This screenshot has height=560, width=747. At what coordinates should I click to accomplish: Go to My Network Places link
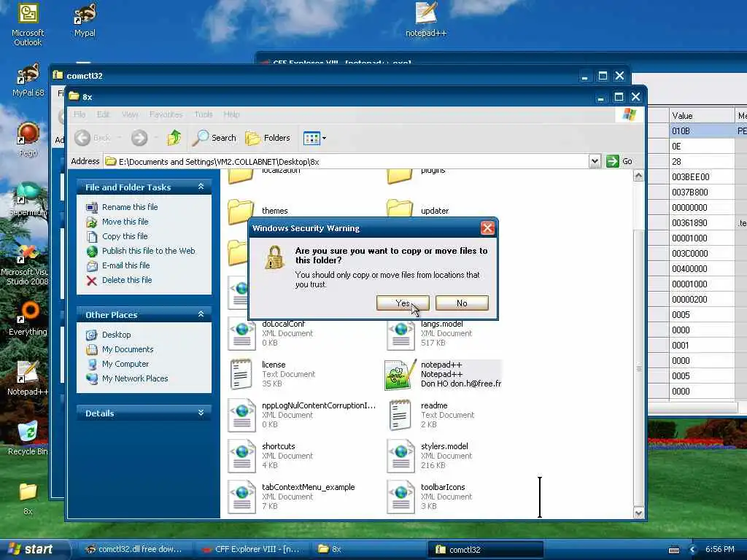(x=135, y=378)
